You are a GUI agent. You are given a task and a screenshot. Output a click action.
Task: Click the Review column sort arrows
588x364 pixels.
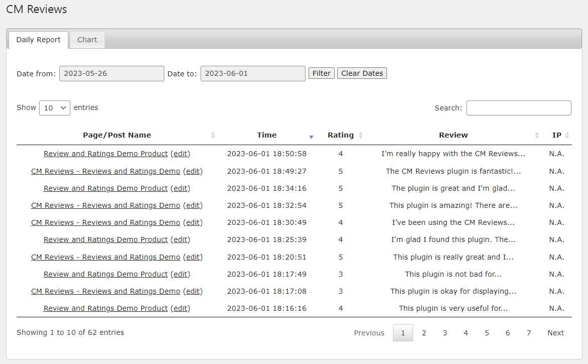[537, 135]
